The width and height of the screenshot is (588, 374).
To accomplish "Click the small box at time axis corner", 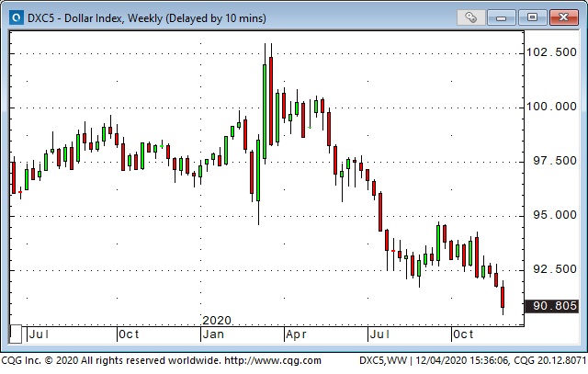I will point(16,334).
